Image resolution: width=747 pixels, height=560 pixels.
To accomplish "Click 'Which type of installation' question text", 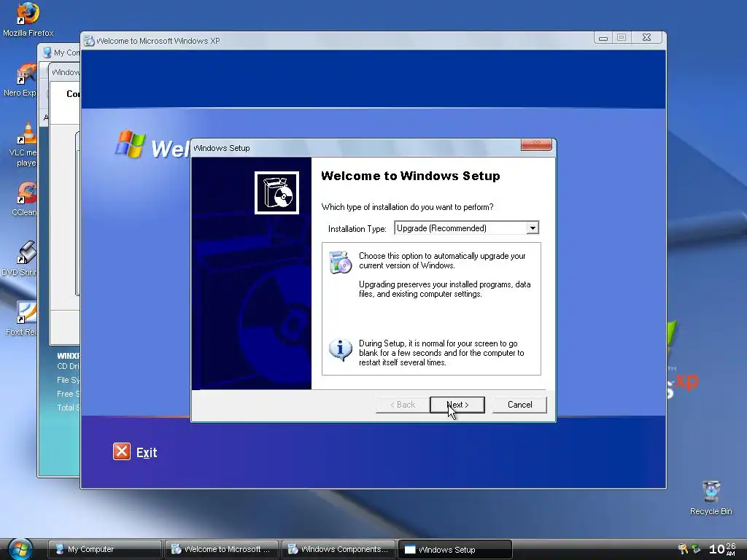I will [407, 207].
